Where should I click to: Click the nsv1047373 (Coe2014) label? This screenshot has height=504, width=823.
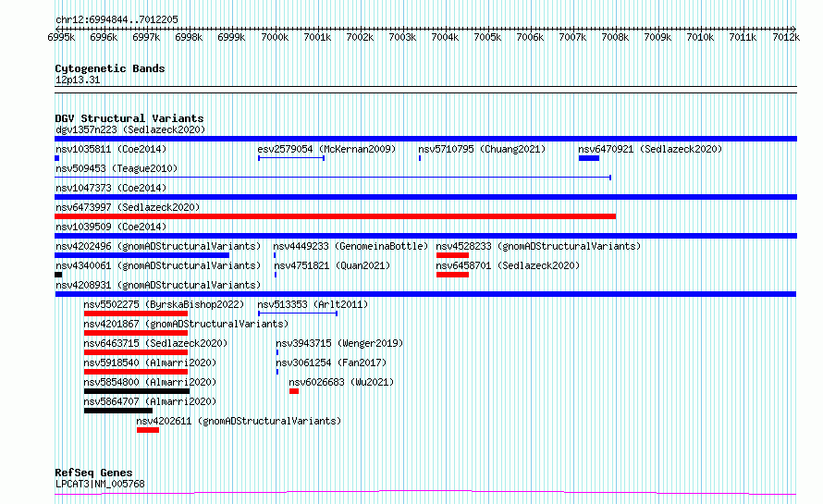click(111, 188)
